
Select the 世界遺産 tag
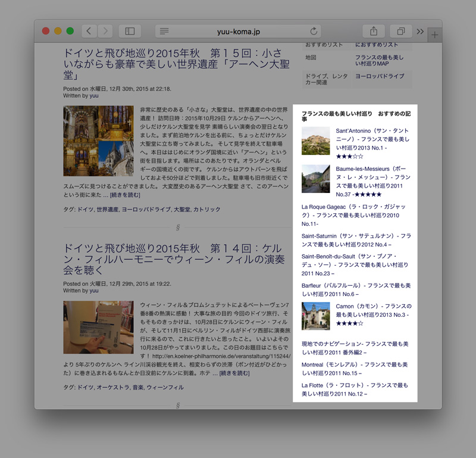click(x=107, y=210)
